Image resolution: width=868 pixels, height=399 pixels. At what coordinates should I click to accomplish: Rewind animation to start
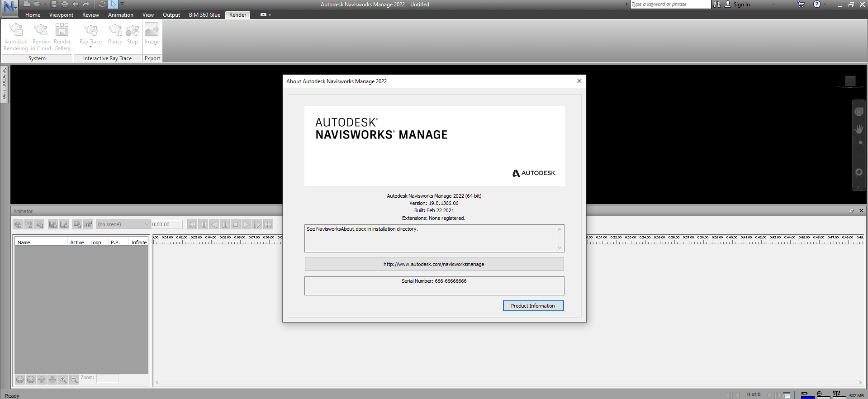click(192, 224)
